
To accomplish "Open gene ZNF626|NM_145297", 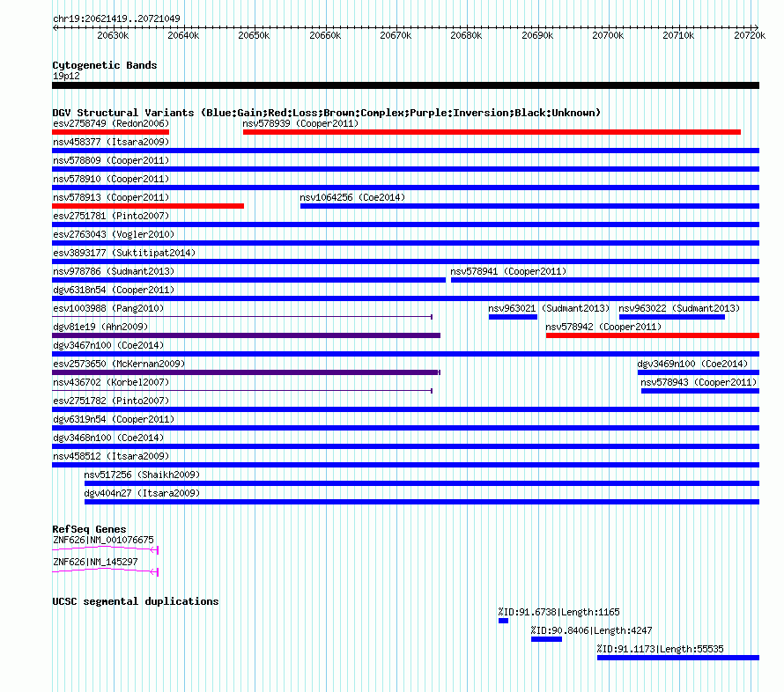I will tap(95, 562).
